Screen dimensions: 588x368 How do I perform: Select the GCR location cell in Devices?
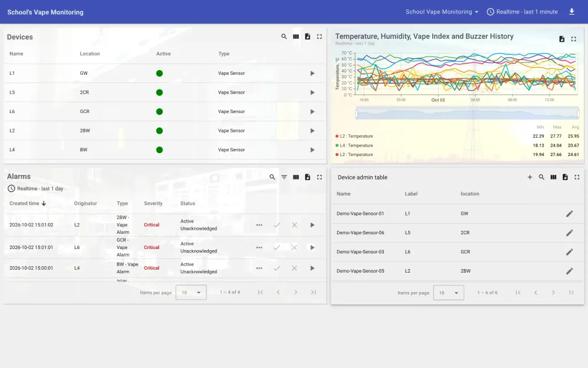[85, 111]
